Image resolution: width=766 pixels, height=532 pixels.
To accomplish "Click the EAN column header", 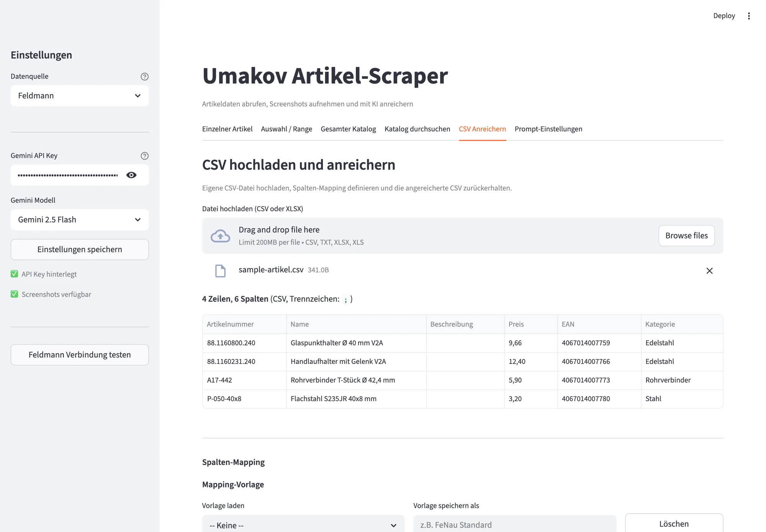I will (599, 324).
